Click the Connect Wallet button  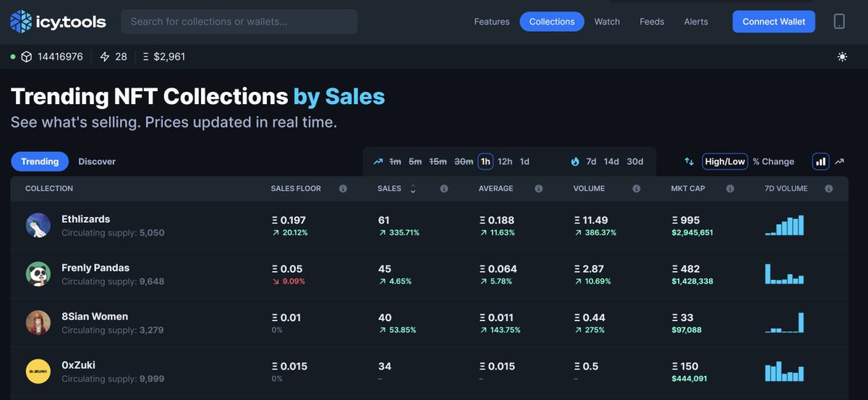click(x=774, y=22)
